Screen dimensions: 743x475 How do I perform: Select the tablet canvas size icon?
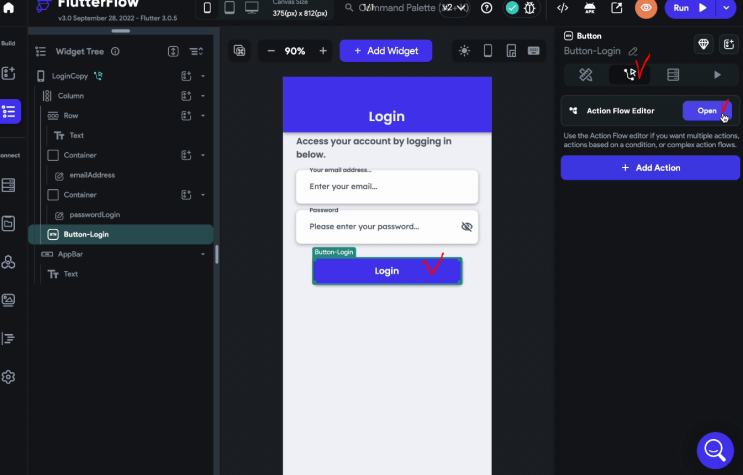coord(229,8)
